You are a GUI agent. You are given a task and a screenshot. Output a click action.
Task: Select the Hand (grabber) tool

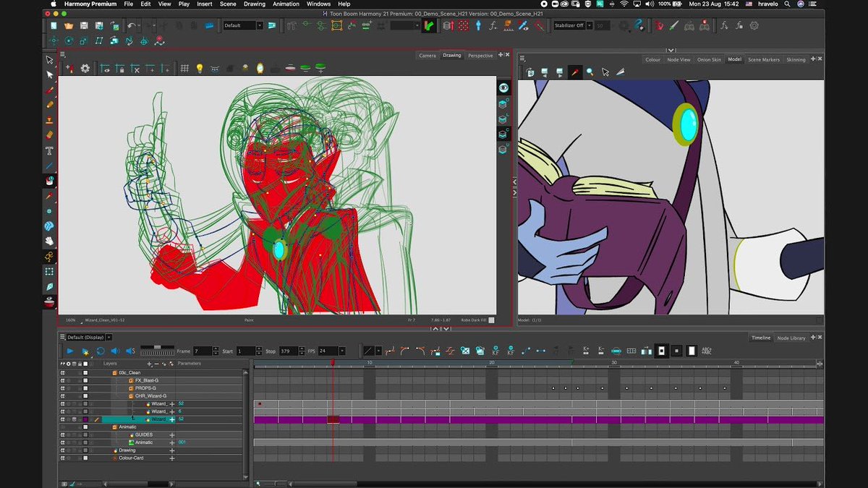49,241
